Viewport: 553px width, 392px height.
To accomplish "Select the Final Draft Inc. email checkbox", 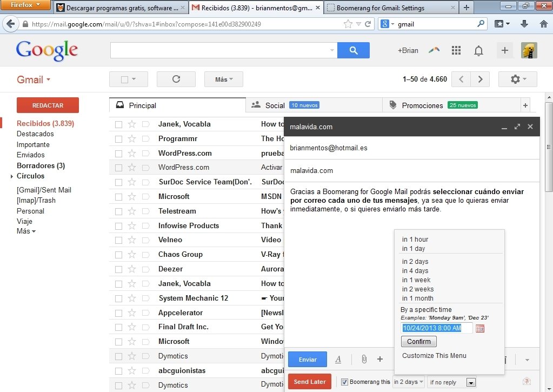I will pyautogui.click(x=118, y=328).
